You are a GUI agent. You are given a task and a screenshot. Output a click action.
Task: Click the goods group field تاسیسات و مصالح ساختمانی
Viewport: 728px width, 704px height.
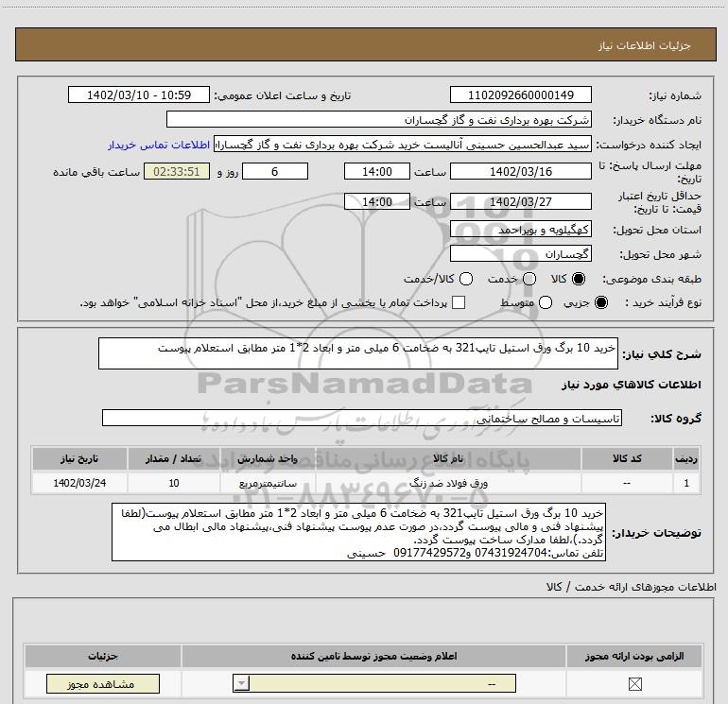(x=362, y=418)
